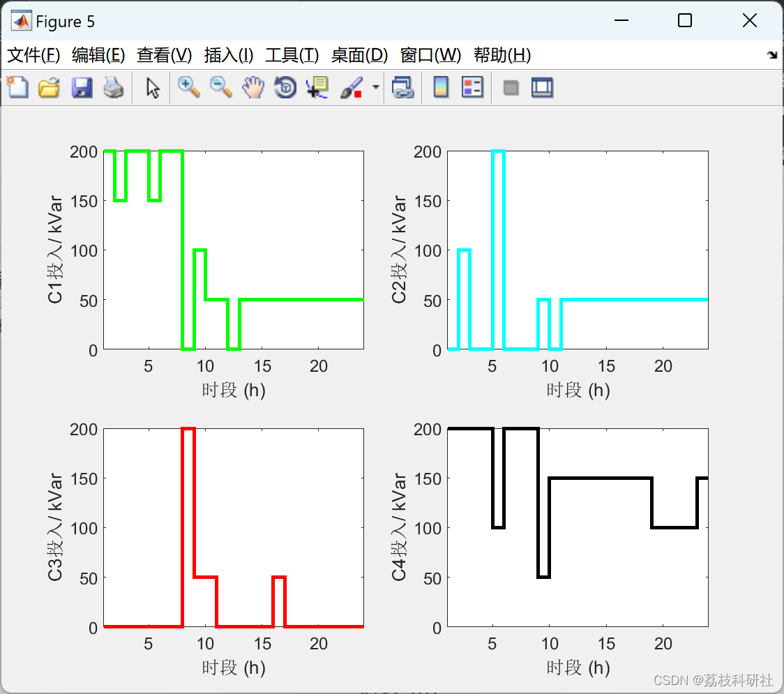Screen dimensions: 784x694
Task: Open the 查看(V) menu
Action: click(164, 55)
